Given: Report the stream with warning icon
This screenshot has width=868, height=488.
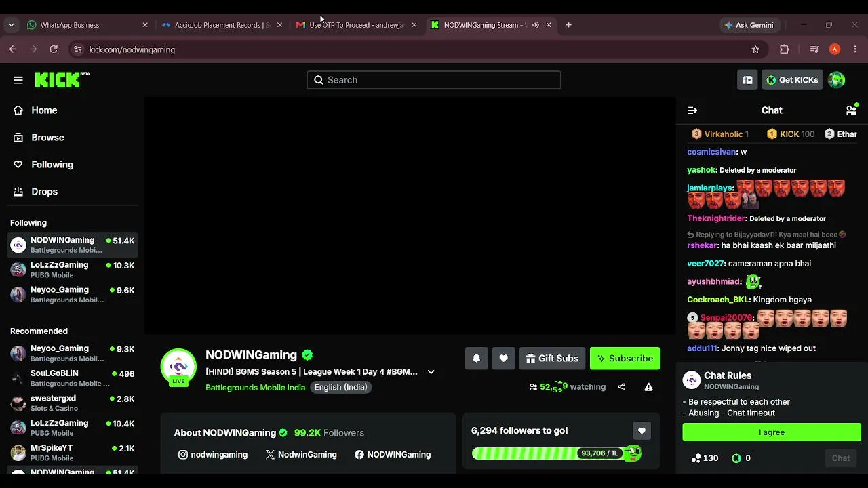Looking at the screenshot, I should coord(648,387).
